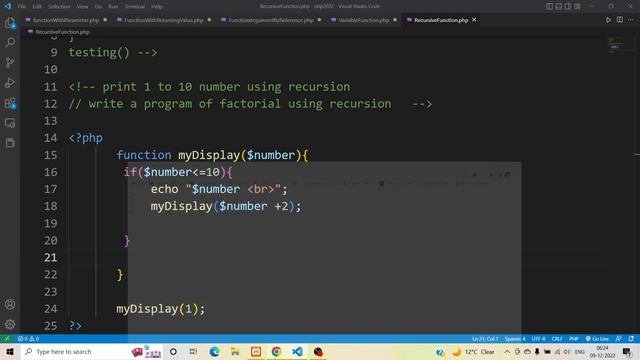Run the PHP file with the play button

point(608,20)
